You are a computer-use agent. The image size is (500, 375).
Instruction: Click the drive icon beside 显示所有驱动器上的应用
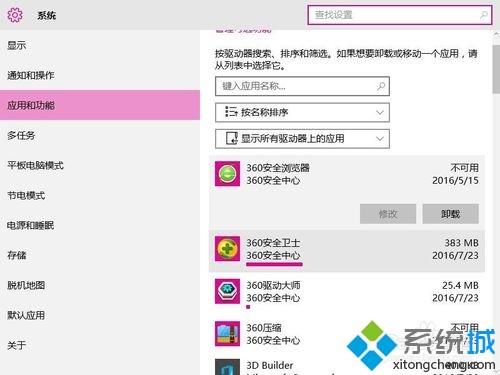tap(232, 138)
